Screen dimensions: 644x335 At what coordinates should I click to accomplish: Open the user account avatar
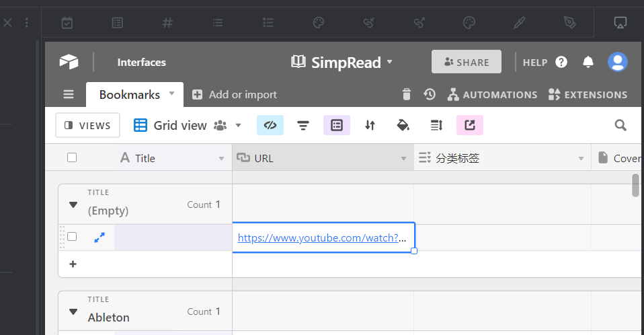pos(618,62)
